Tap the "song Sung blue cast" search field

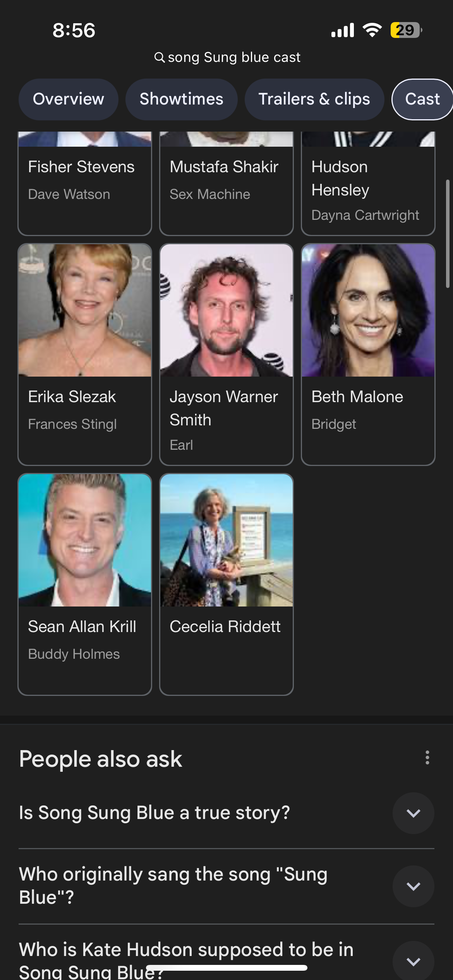pos(227,57)
